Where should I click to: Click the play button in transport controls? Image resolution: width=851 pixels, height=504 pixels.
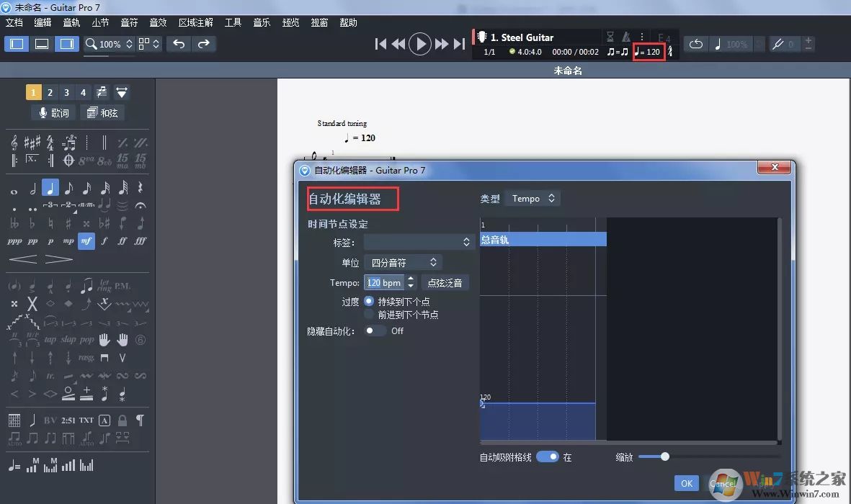click(x=419, y=44)
